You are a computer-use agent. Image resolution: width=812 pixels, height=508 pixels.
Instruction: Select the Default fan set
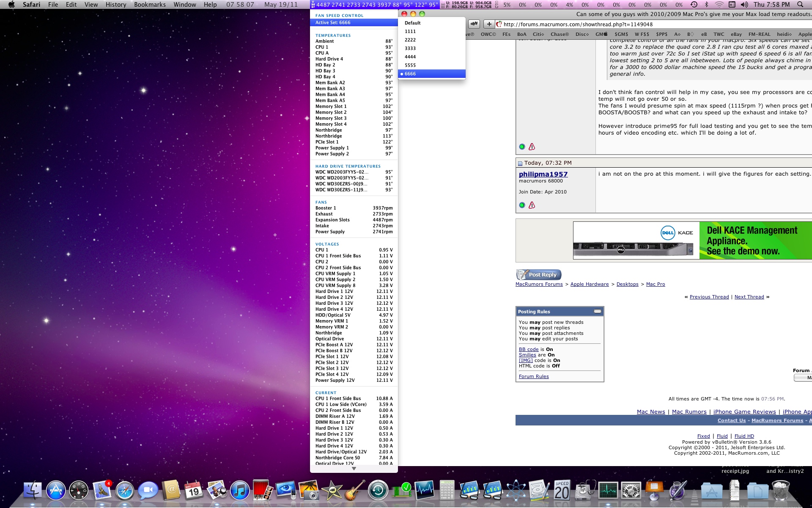point(432,23)
